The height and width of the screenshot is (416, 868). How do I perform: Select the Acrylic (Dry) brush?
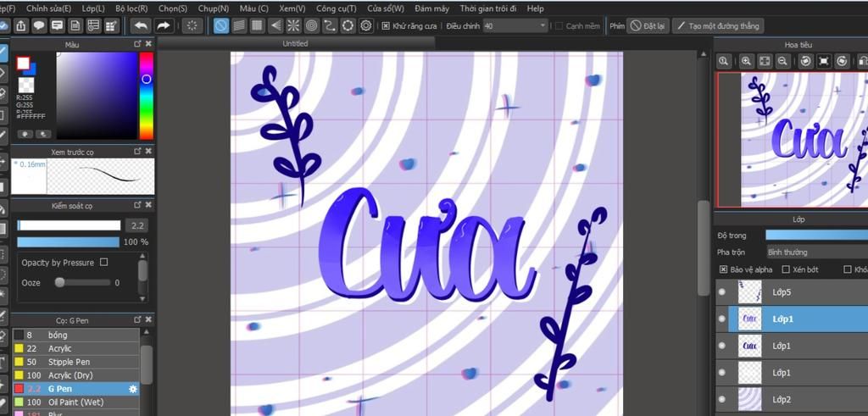(x=75, y=375)
